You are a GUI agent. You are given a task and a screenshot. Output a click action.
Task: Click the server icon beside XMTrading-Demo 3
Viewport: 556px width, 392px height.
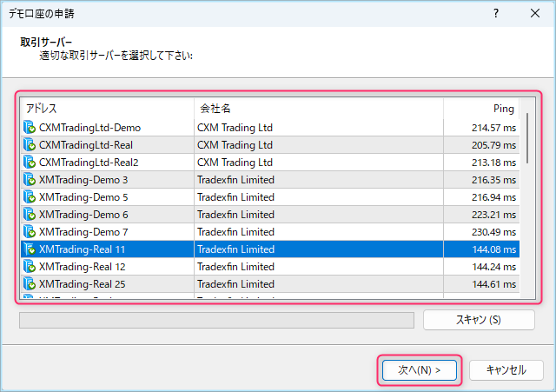click(30, 180)
